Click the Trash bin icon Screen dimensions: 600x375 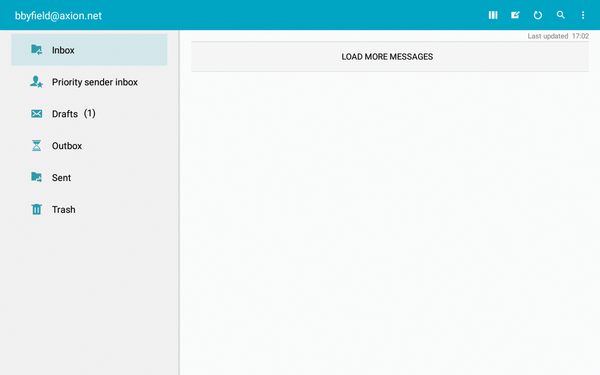point(36,209)
